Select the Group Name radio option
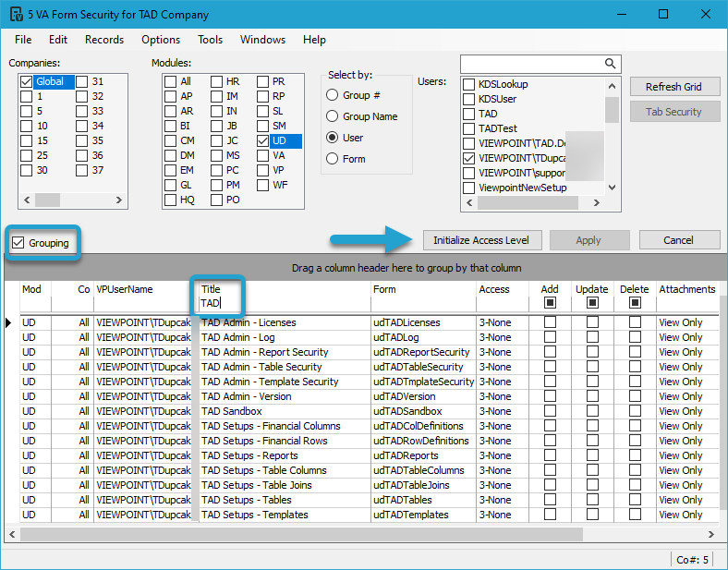Viewport: 728px width, 570px height. (x=332, y=116)
